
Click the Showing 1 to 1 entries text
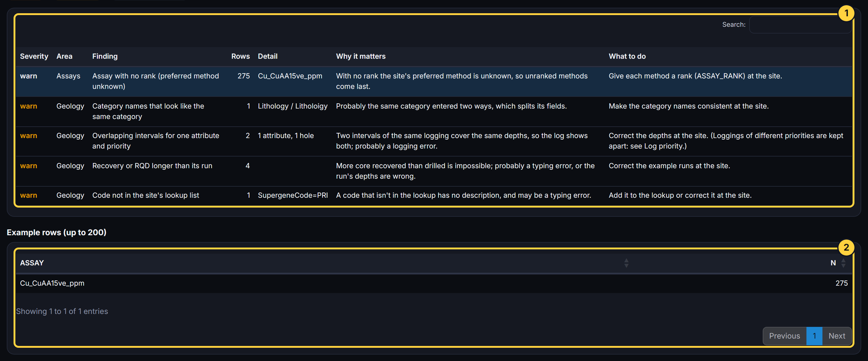point(62,311)
